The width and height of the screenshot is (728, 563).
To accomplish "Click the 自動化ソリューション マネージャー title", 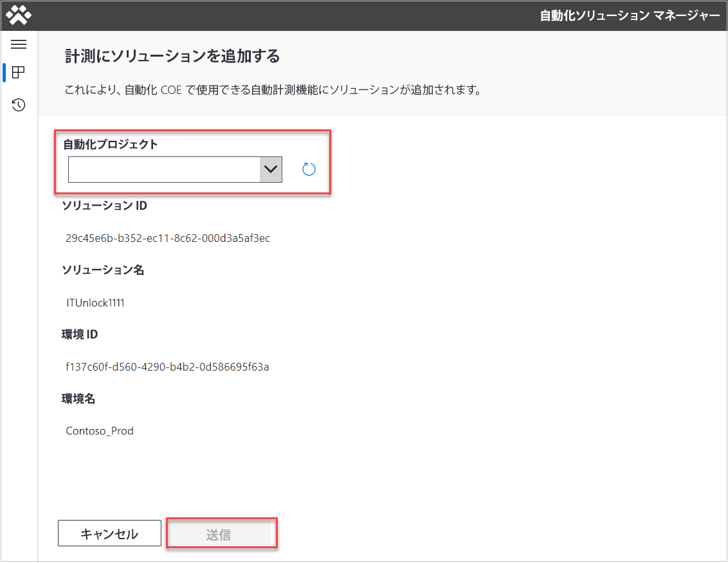I will [630, 16].
